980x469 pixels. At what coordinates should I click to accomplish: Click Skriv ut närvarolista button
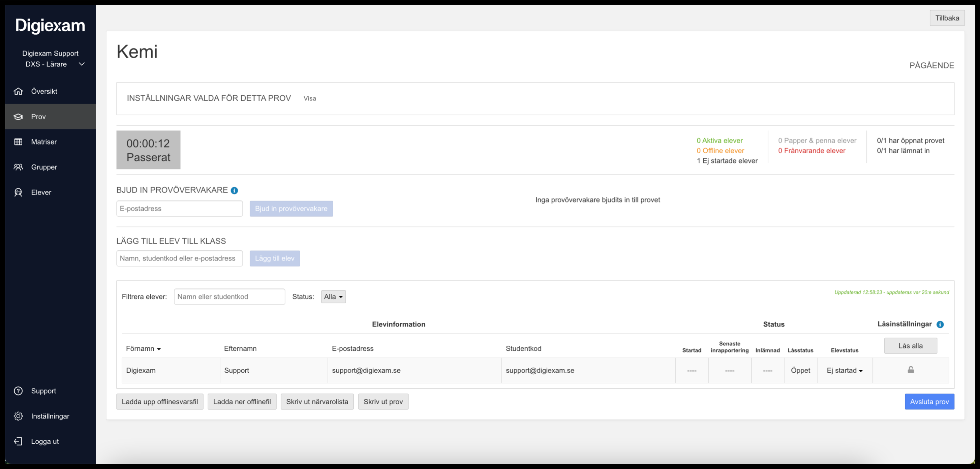click(317, 402)
